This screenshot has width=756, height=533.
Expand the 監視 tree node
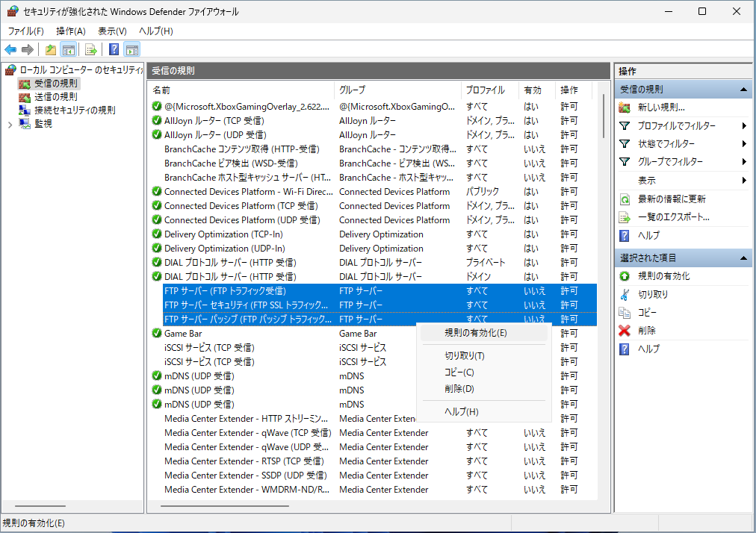10,125
